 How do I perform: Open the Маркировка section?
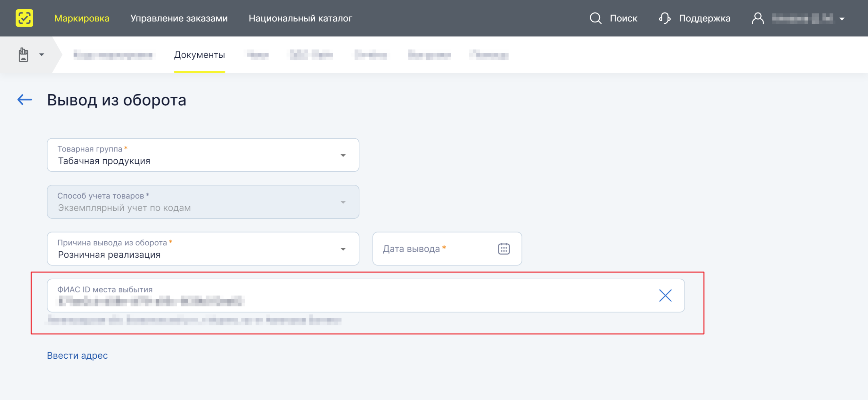pos(82,18)
